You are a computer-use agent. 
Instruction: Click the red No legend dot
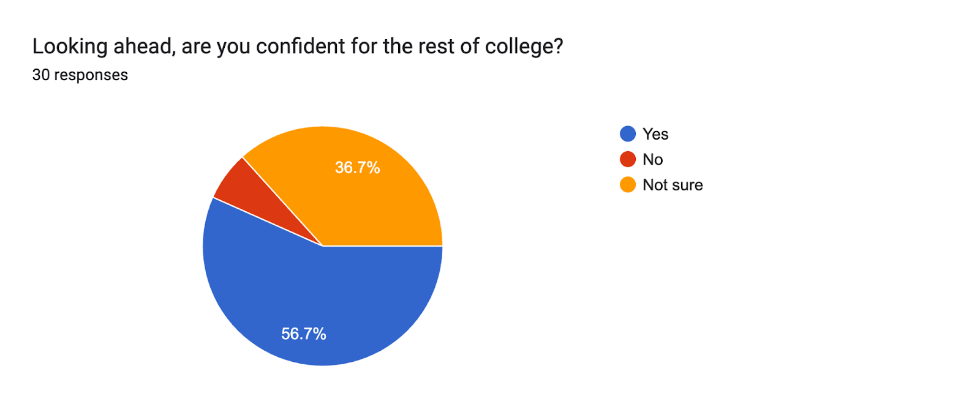(x=628, y=160)
